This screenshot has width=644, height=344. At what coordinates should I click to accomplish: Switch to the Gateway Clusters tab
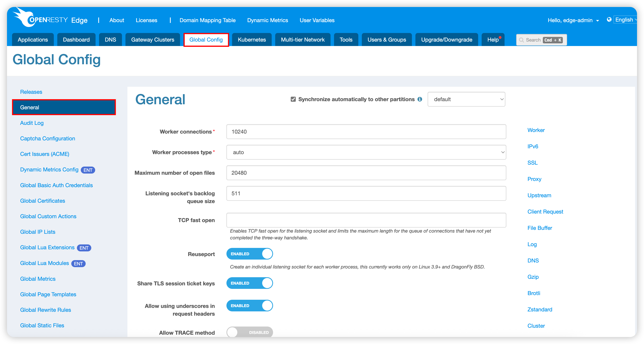[152, 40]
